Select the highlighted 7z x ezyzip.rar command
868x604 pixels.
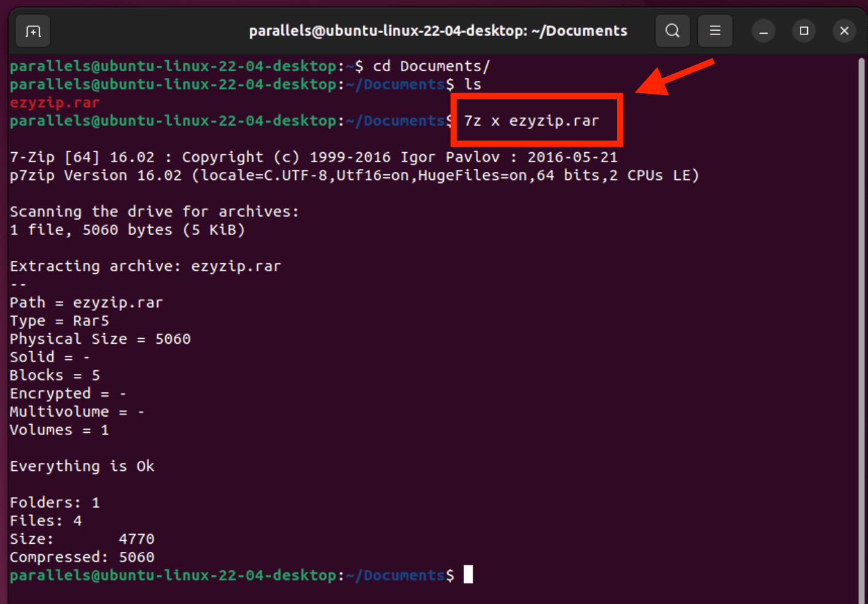535,120
